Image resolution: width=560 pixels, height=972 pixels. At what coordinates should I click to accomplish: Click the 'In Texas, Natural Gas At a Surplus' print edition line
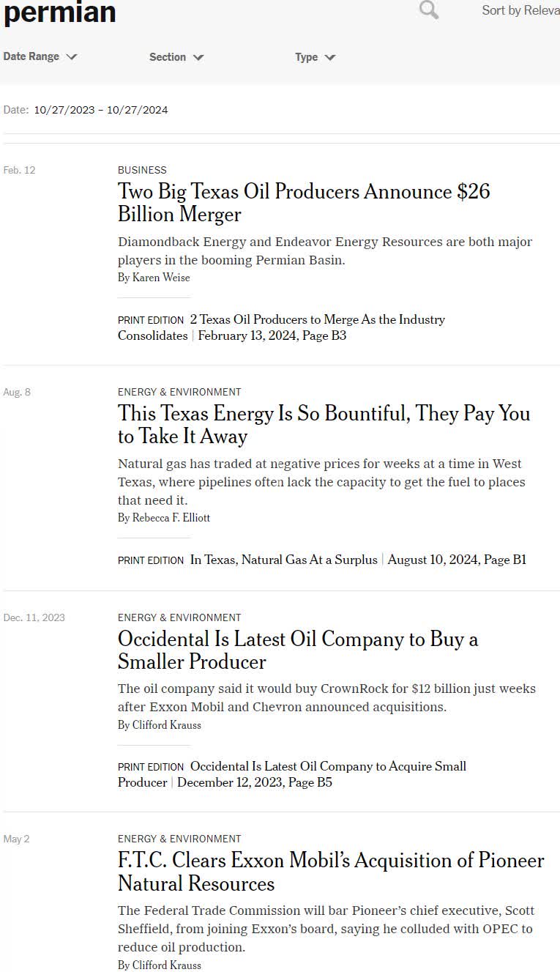tap(284, 560)
